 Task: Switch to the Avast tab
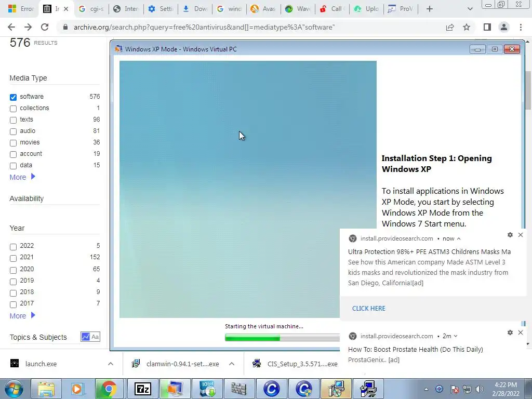pos(263,9)
